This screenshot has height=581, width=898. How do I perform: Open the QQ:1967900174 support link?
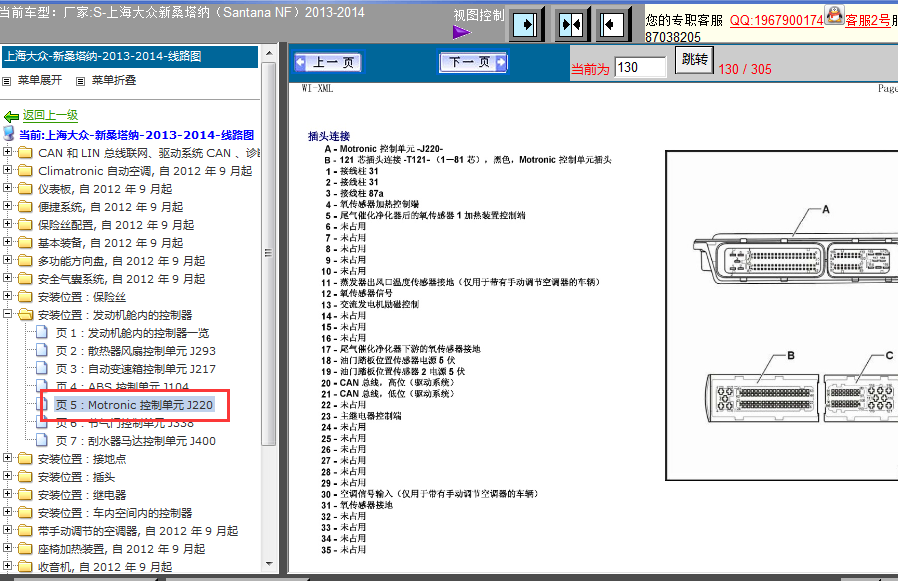(777, 21)
